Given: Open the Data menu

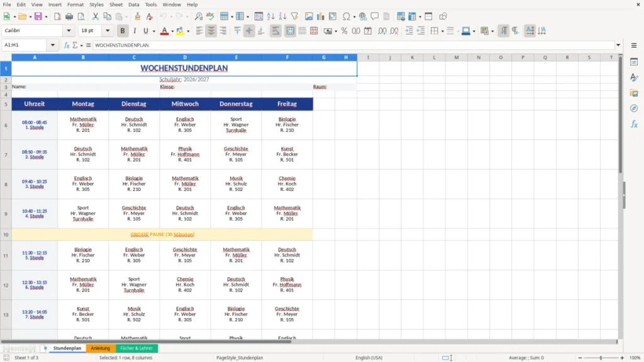Looking at the screenshot, I should pyautogui.click(x=134, y=4).
